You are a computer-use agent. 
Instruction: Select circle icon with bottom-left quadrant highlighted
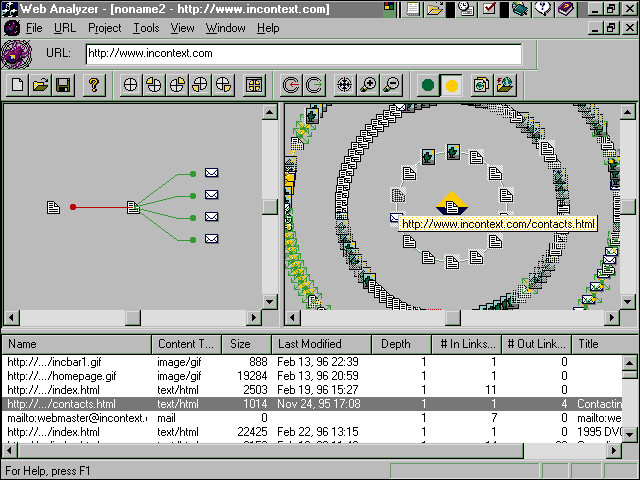point(200,85)
